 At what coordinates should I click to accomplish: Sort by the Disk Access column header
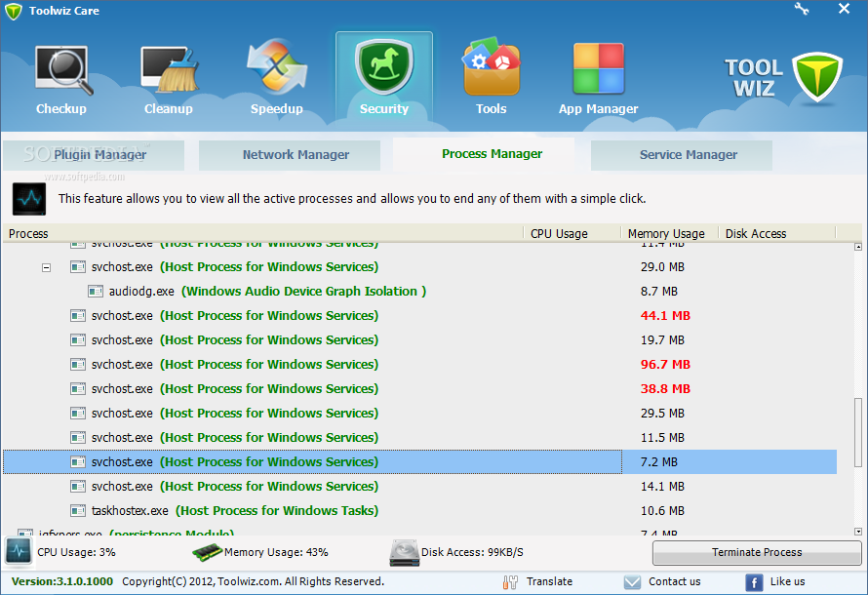pos(777,233)
